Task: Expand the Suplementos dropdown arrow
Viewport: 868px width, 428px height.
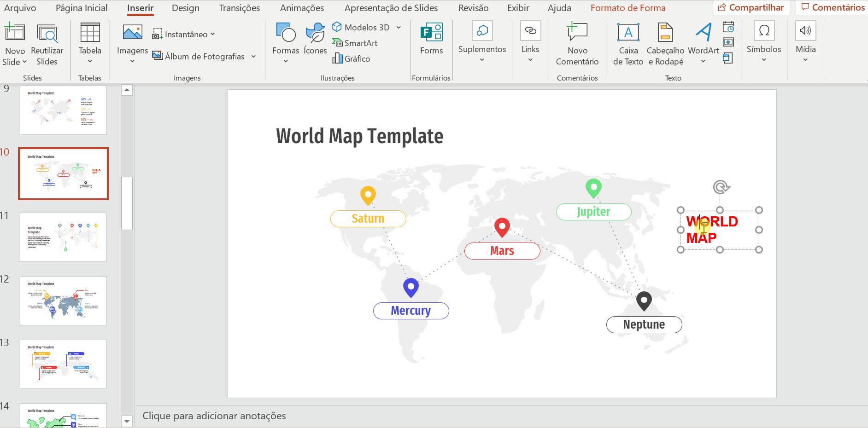Action: pyautogui.click(x=482, y=60)
